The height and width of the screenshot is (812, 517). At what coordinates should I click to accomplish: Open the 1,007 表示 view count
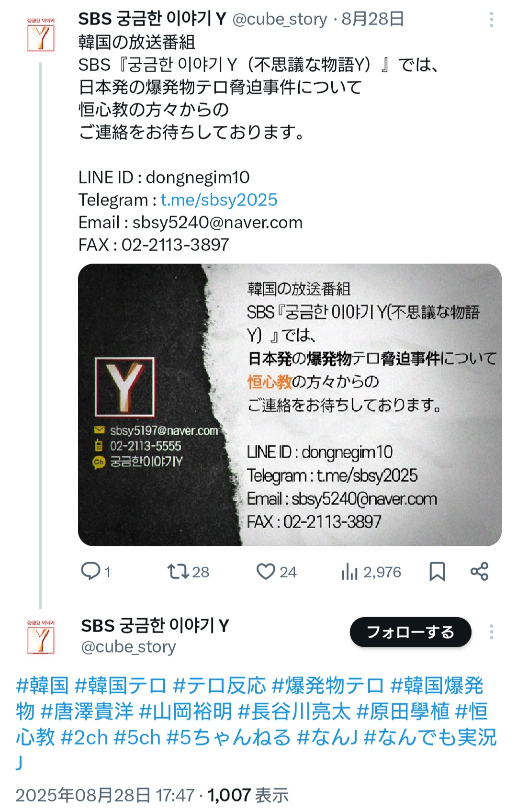(x=248, y=795)
